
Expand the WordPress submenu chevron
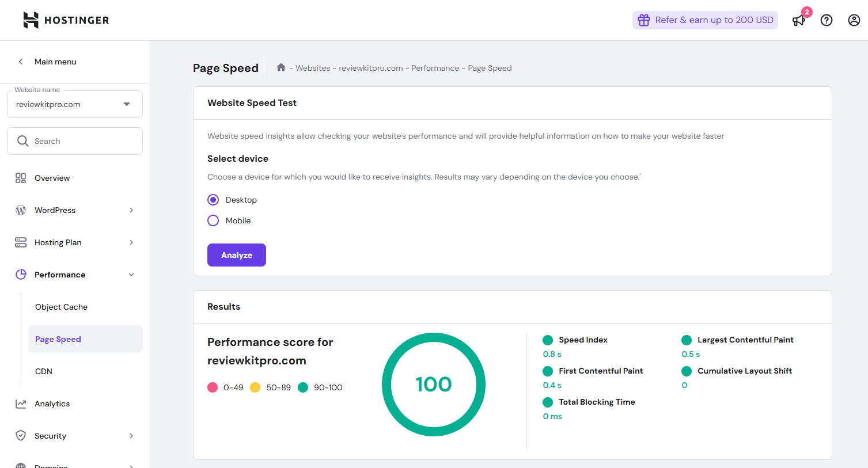131,210
